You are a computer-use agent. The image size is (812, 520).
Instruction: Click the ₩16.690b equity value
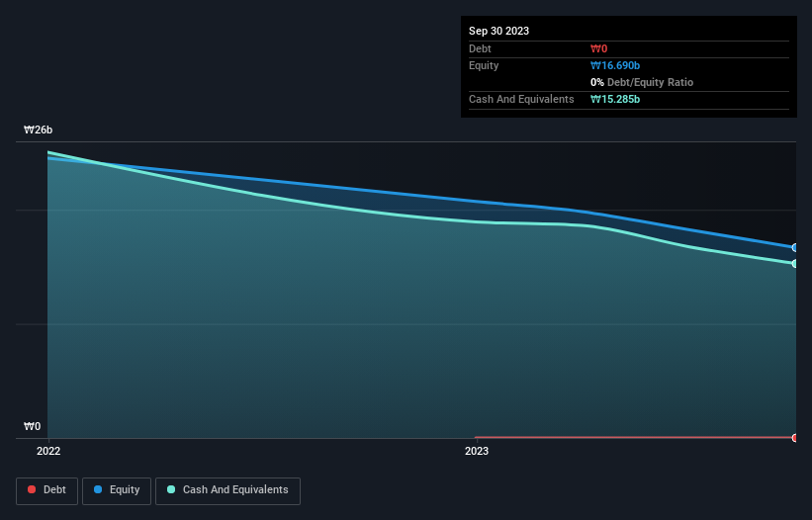pos(615,65)
